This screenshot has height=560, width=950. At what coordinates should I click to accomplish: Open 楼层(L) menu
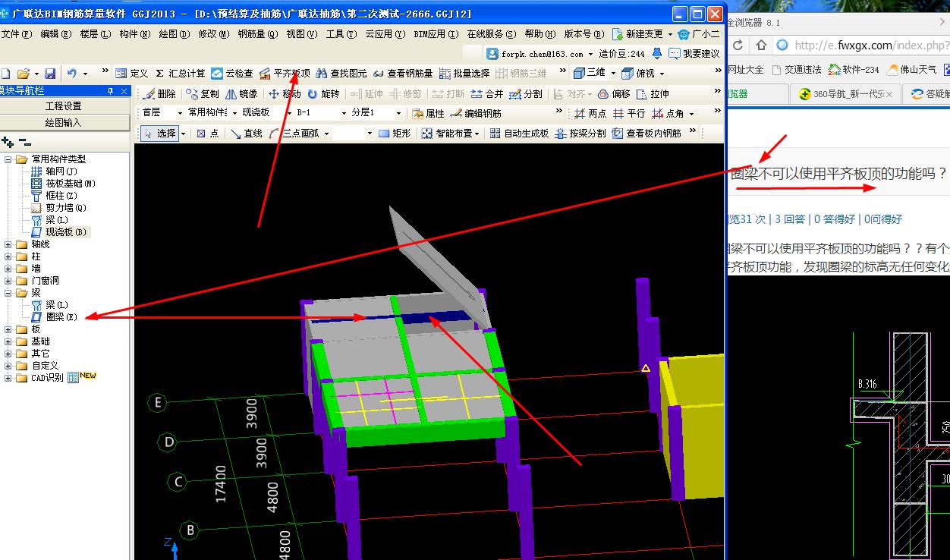click(95, 34)
